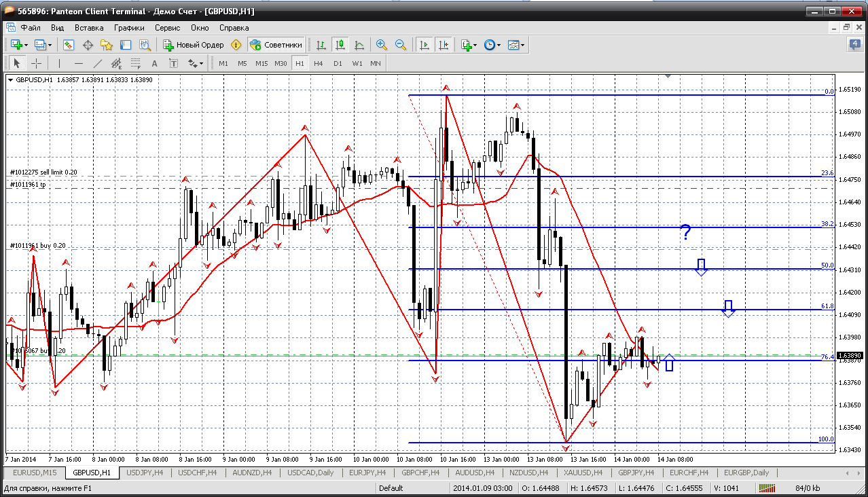
Task: Select the Equidistant Channel tool
Action: (x=117, y=63)
